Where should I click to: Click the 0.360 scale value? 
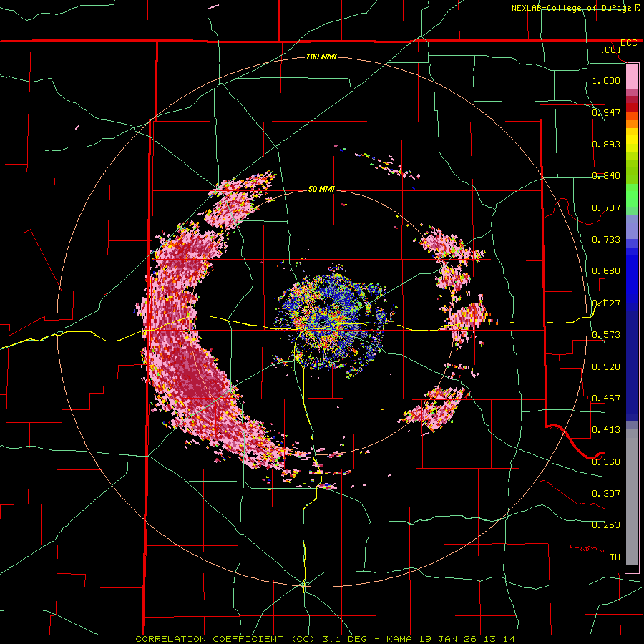[x=606, y=462]
